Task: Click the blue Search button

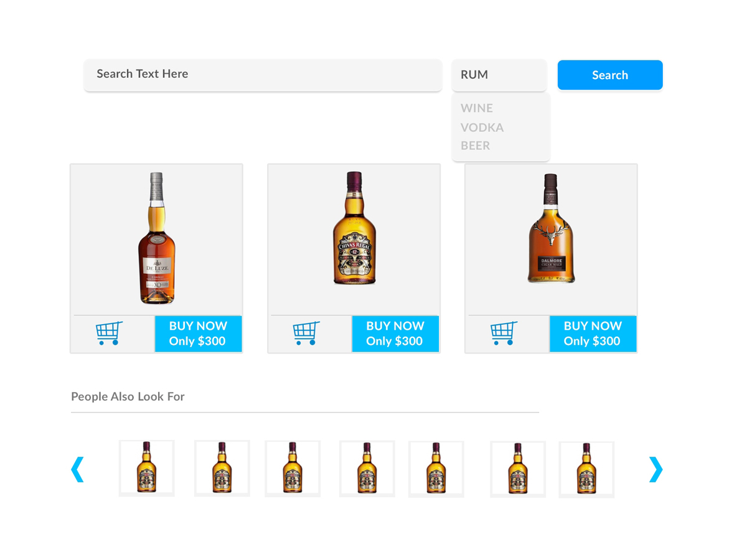Action: point(610,75)
